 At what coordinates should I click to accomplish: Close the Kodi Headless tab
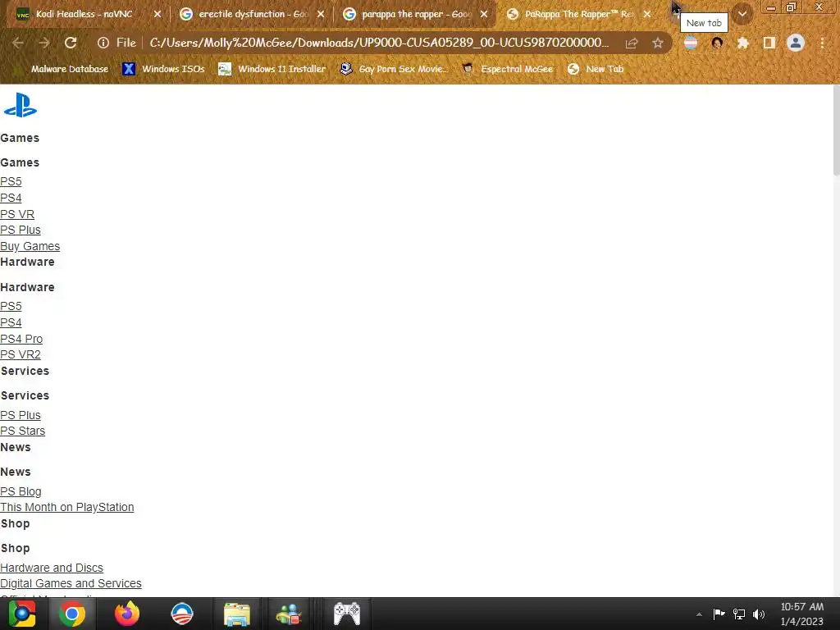157,14
